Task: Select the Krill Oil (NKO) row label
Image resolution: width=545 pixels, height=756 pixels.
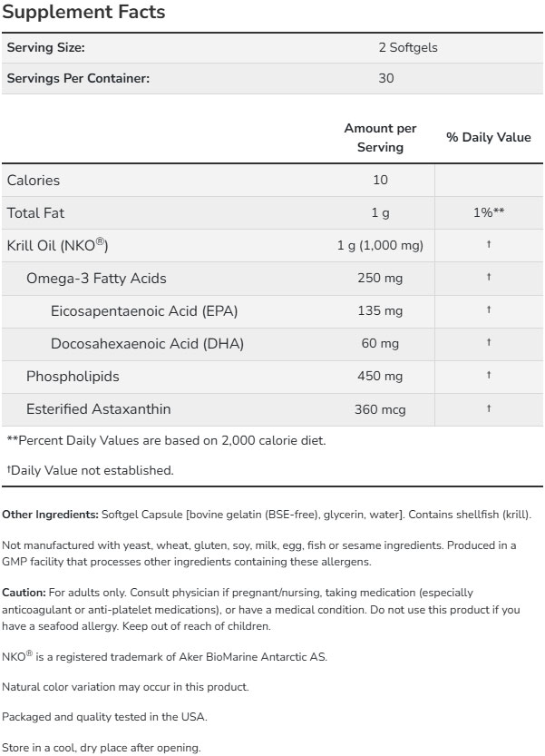Action: tap(58, 246)
